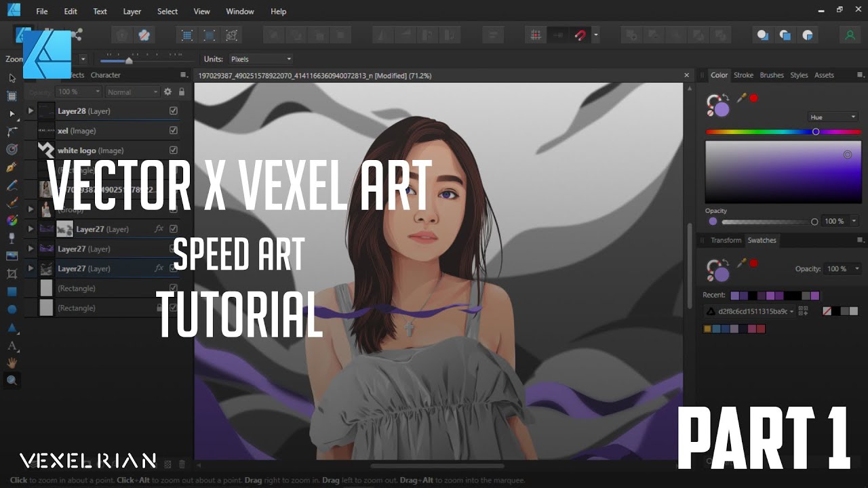The width and height of the screenshot is (868, 488).
Task: Select the Artboard tool
Action: (x=12, y=96)
